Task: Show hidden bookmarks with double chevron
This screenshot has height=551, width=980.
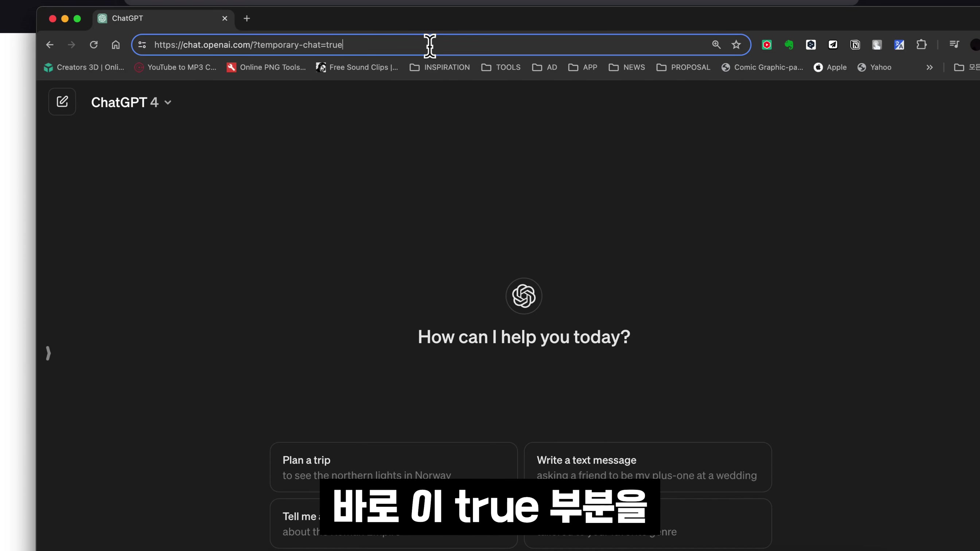Action: [930, 67]
